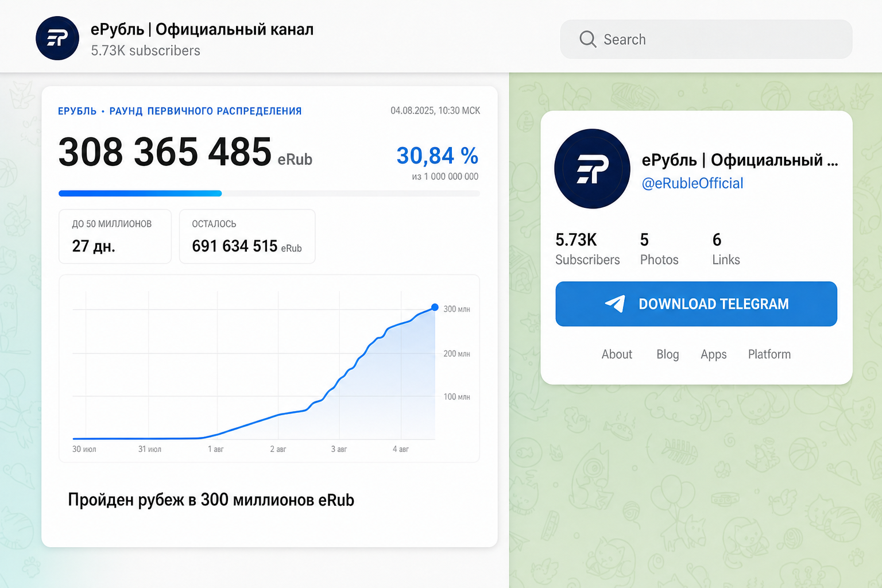Click the paper plane icon on download button

point(615,304)
